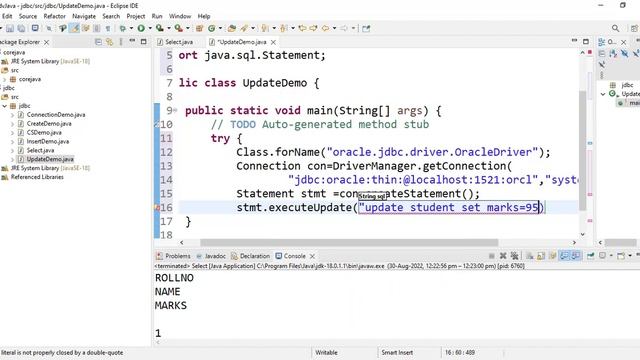This screenshot has width=640, height=360.
Task: Navigate back with the yellow left arrow
Action: [x=325, y=28]
